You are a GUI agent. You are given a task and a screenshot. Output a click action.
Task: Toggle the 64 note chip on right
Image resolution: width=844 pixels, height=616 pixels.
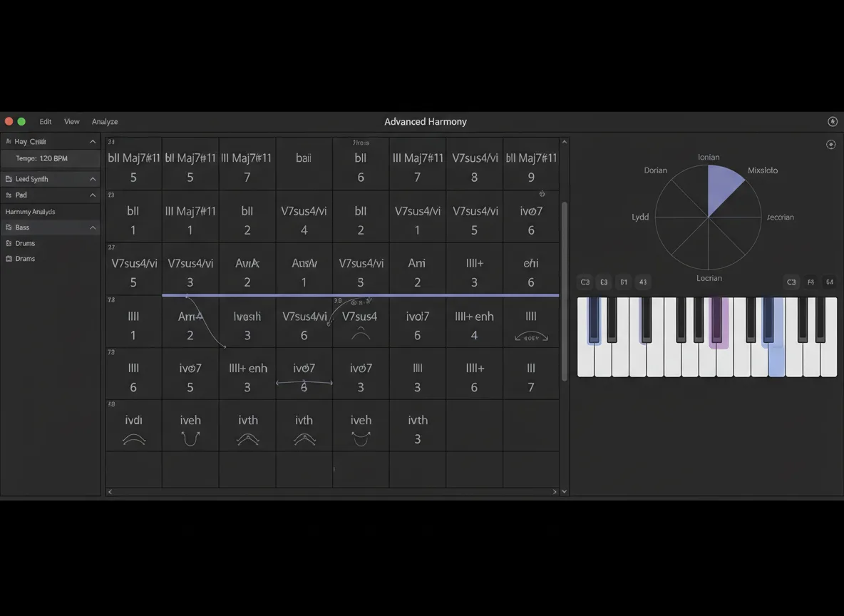tap(830, 282)
